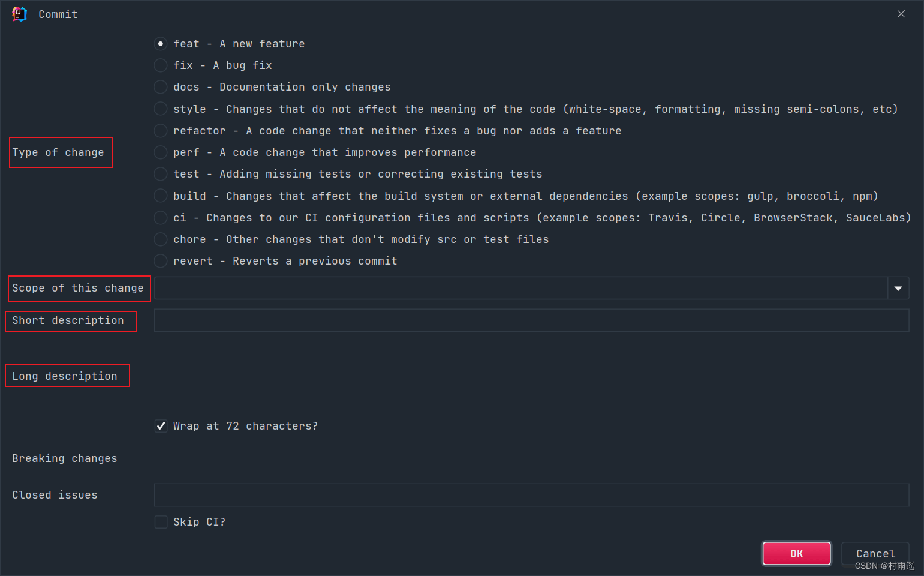Select perf performance change type

point(161,152)
